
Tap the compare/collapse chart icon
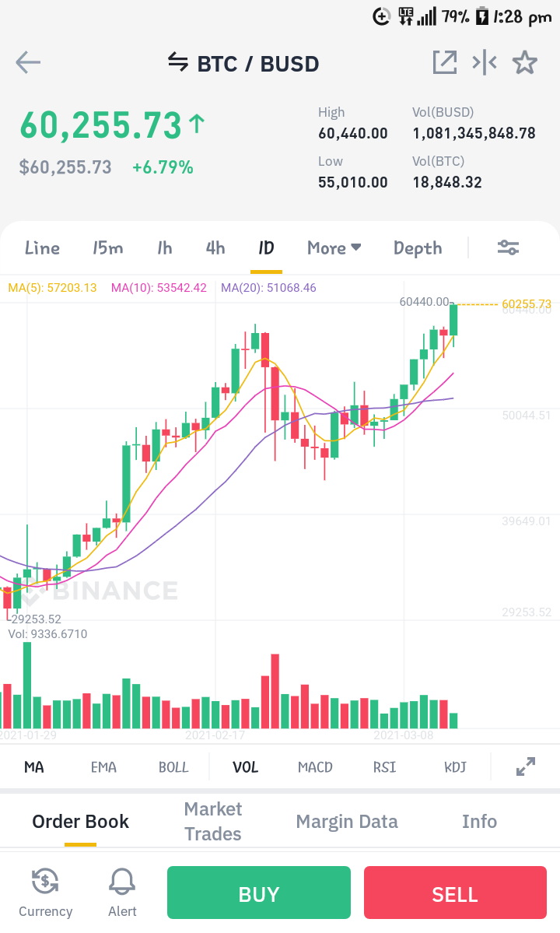click(485, 62)
